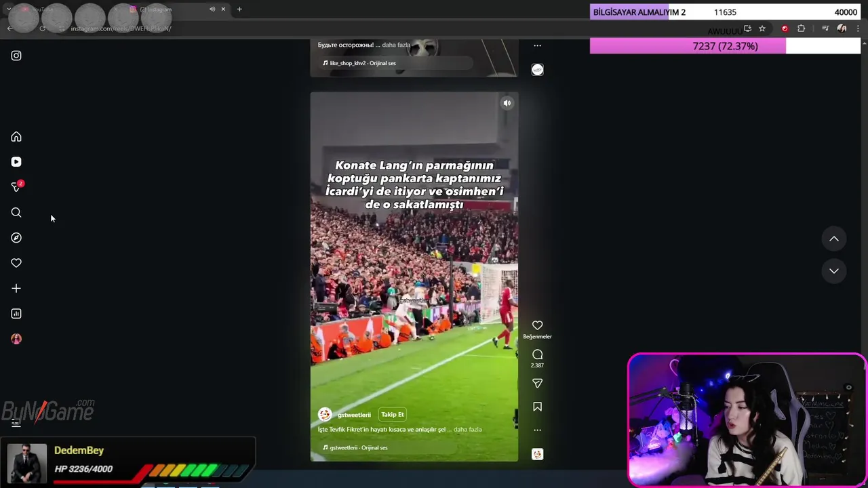Open the red extension icon in toolbar
Image resolution: width=868 pixels, height=488 pixels.
[785, 28]
